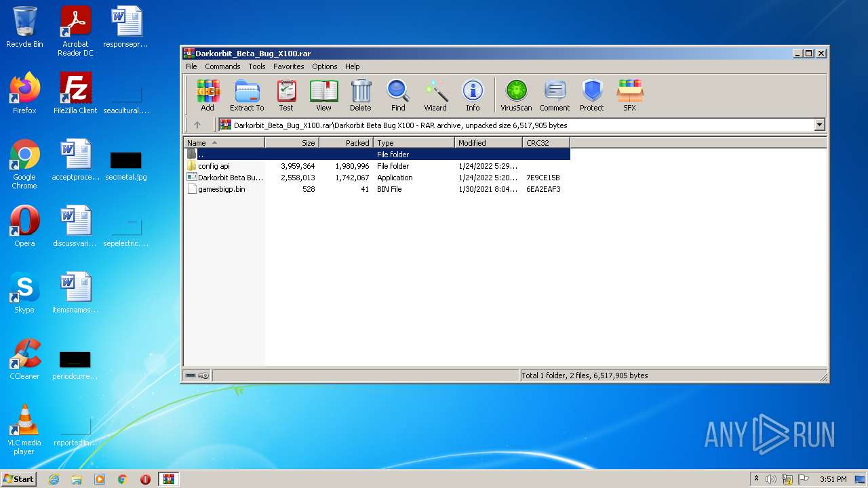The height and width of the screenshot is (488, 868).
Task: Open Recycle Bin desktop icon
Action: (x=24, y=28)
